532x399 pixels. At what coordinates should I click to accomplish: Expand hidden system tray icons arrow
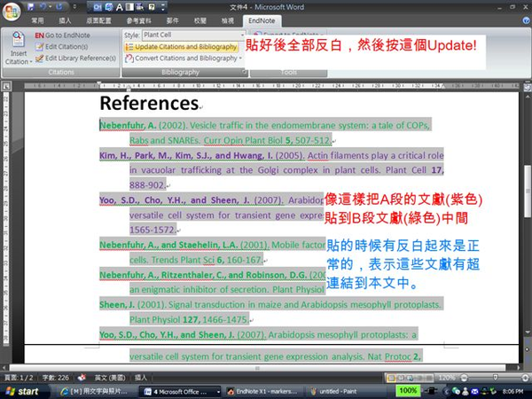446,392
